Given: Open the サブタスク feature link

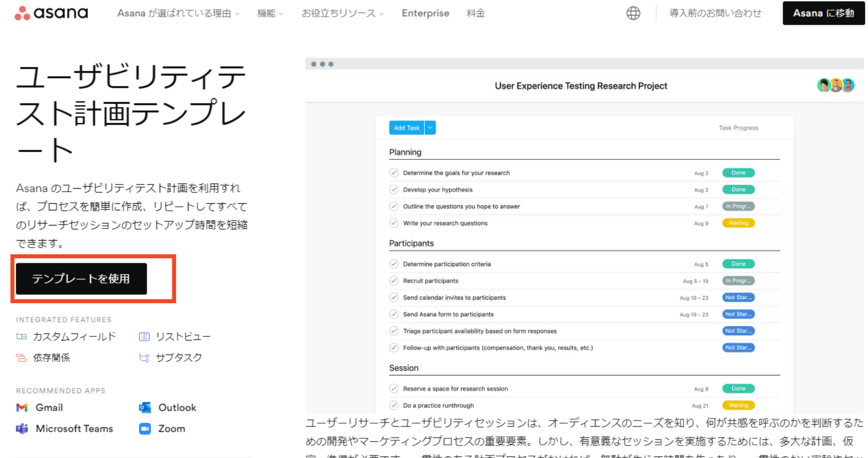Looking at the screenshot, I should pos(179,358).
